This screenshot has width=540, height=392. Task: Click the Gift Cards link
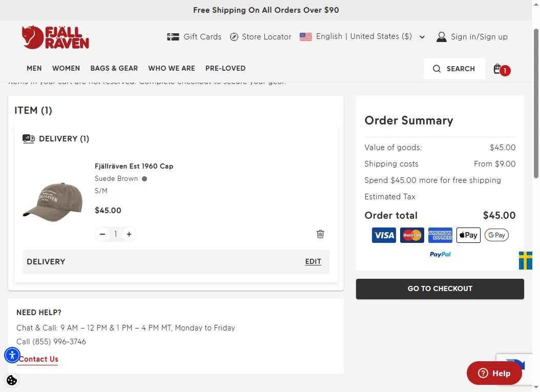click(202, 37)
